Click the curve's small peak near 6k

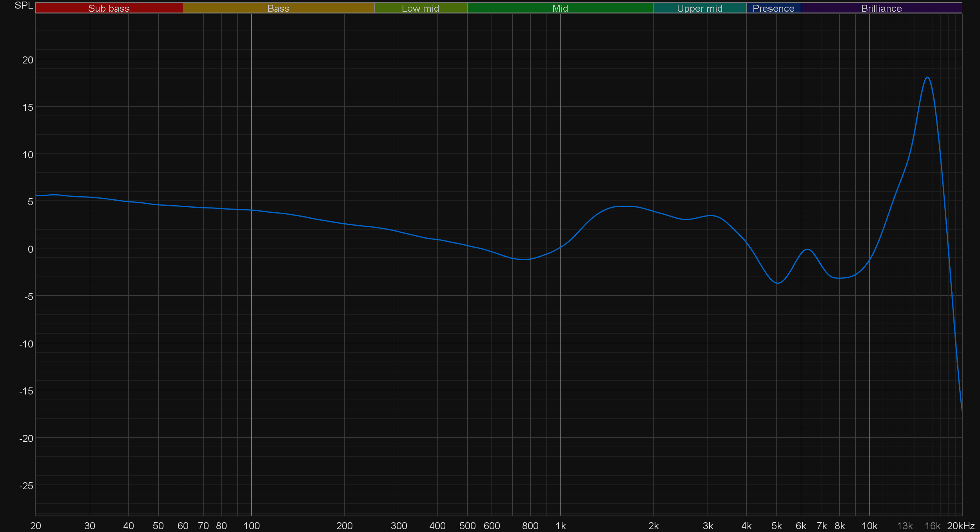point(808,250)
